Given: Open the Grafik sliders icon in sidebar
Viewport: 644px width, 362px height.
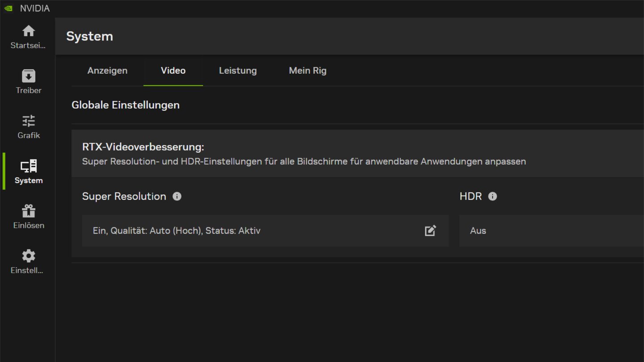Looking at the screenshot, I should [x=29, y=121].
